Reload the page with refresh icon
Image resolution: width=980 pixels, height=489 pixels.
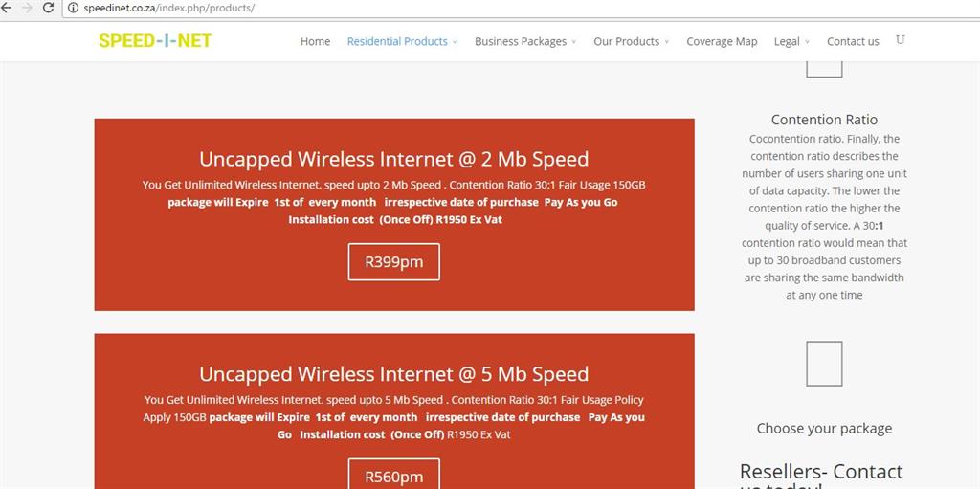pyautogui.click(x=48, y=8)
